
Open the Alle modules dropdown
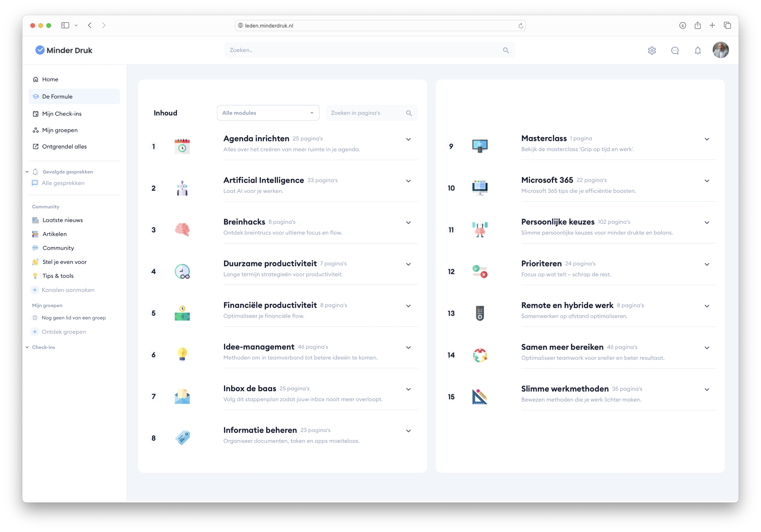(268, 113)
